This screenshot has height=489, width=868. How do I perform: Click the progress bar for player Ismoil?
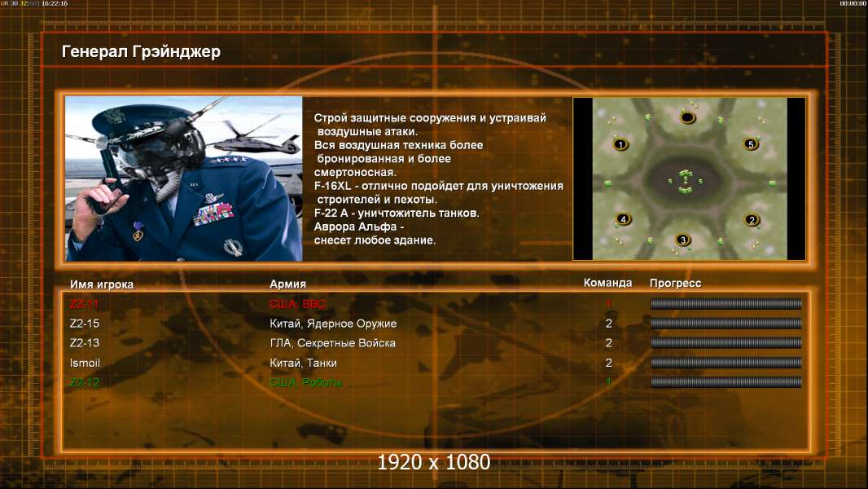click(x=726, y=363)
